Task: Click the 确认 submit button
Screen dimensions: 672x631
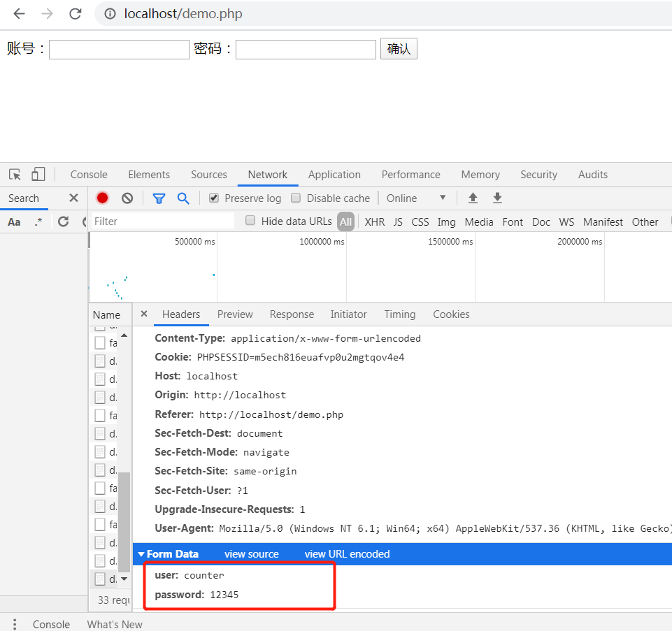Action: click(x=399, y=49)
